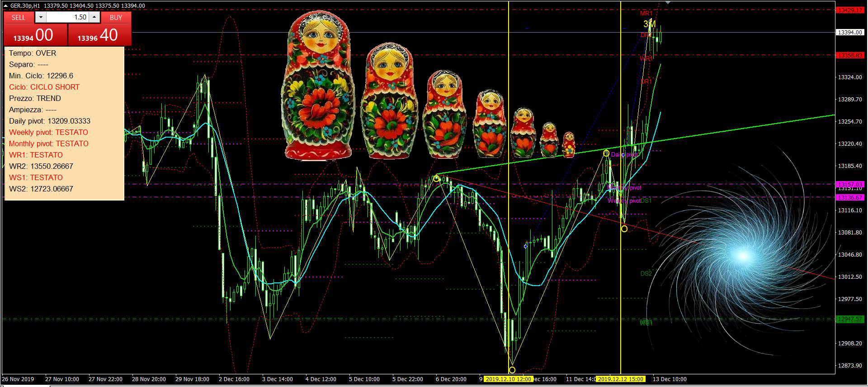Click the lot volume field showing 1.50
868x387 pixels.
[x=67, y=17]
